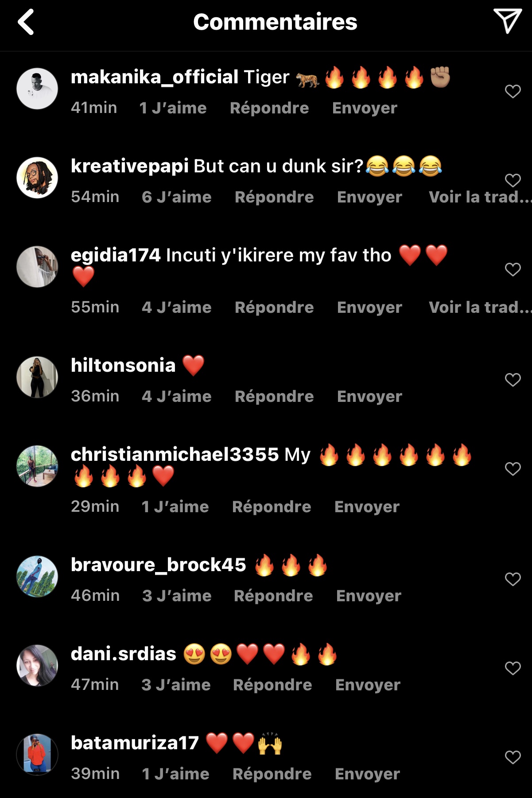Reply to hiltonsonia's comment
Image resolution: width=532 pixels, height=798 pixels.
pyautogui.click(x=274, y=396)
